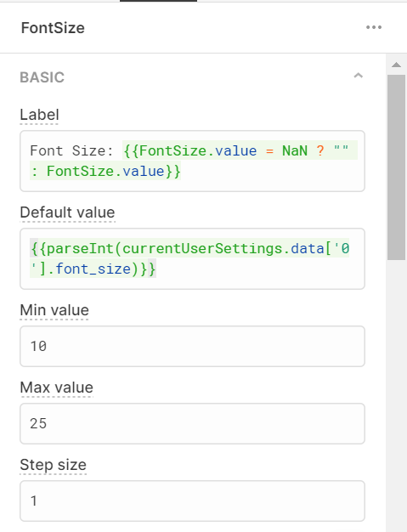This screenshot has height=532, width=407.
Task: Click the Label property name
Action: (x=39, y=115)
